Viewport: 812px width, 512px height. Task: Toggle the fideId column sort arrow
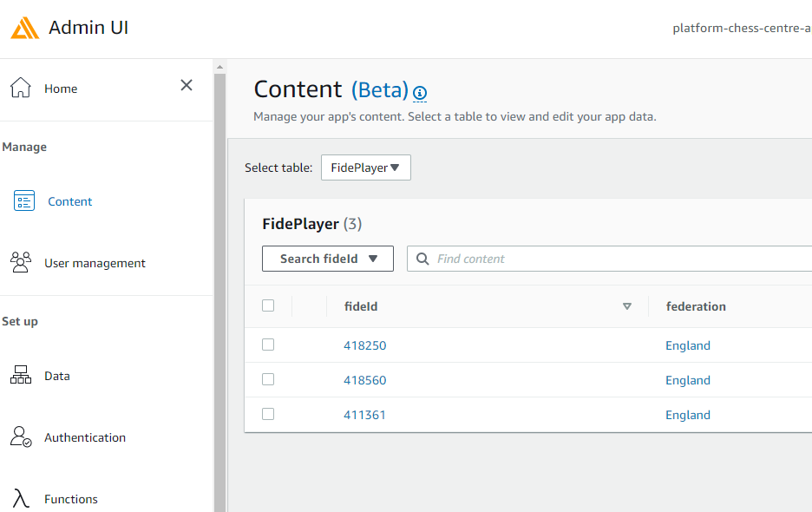pyautogui.click(x=626, y=306)
